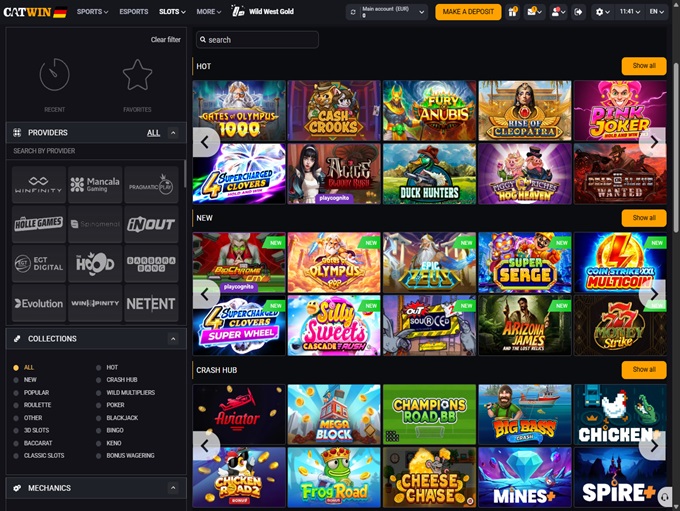Select the Bonus Wagering collection radio
680x511 pixels.
tap(98, 456)
